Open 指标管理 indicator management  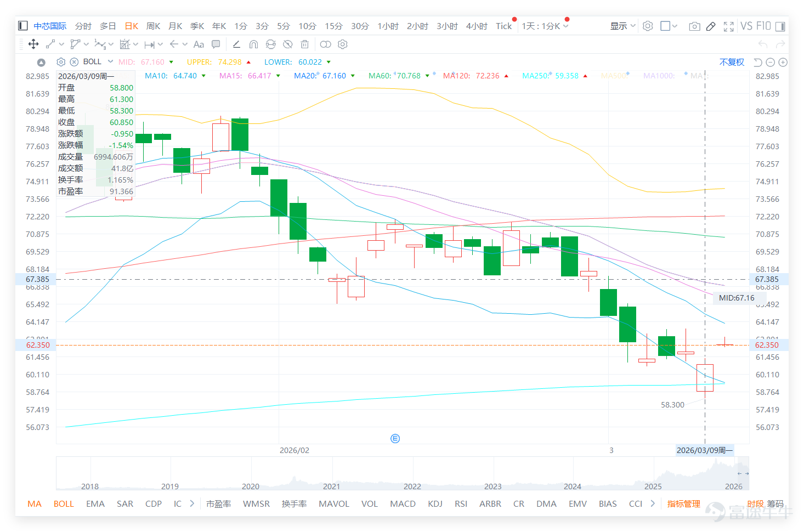pyautogui.click(x=683, y=503)
